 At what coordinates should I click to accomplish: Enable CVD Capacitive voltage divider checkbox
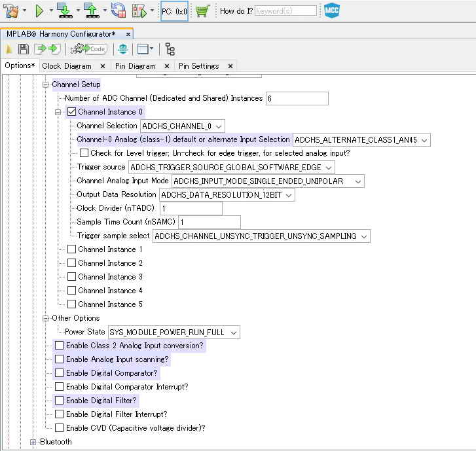coord(59,428)
